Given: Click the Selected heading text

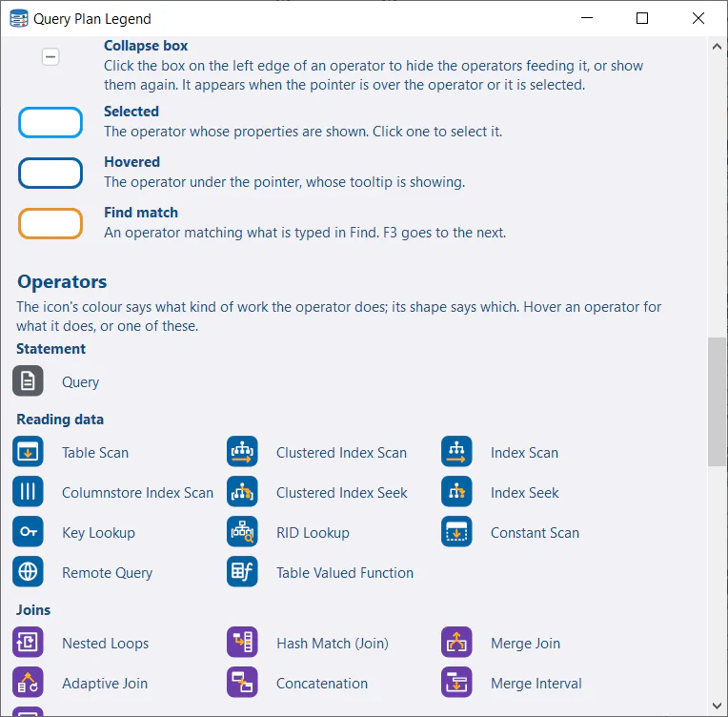Looking at the screenshot, I should point(131,112).
